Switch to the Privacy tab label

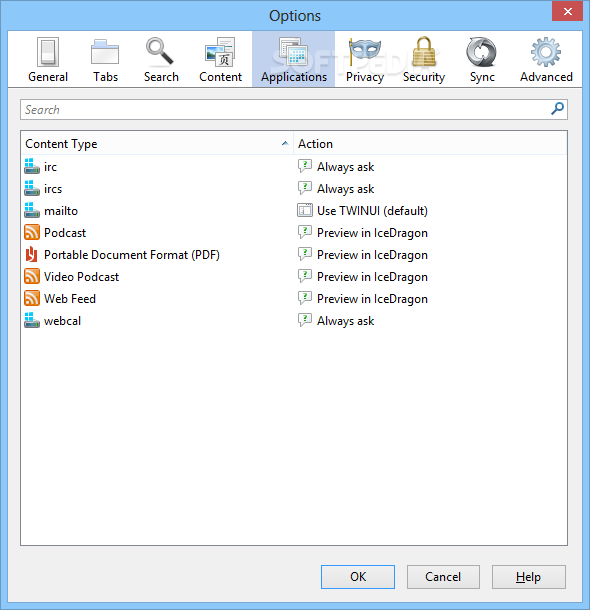click(x=365, y=77)
